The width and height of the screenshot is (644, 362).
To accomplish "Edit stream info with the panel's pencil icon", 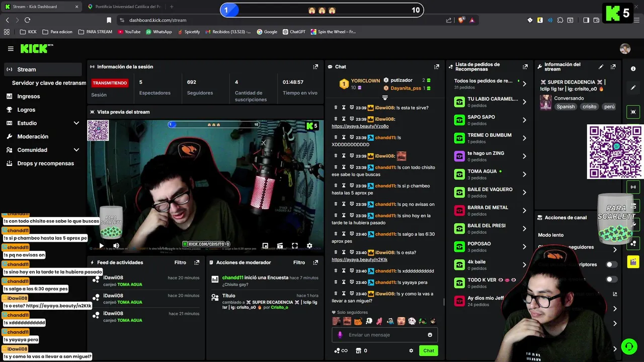I will click(601, 66).
